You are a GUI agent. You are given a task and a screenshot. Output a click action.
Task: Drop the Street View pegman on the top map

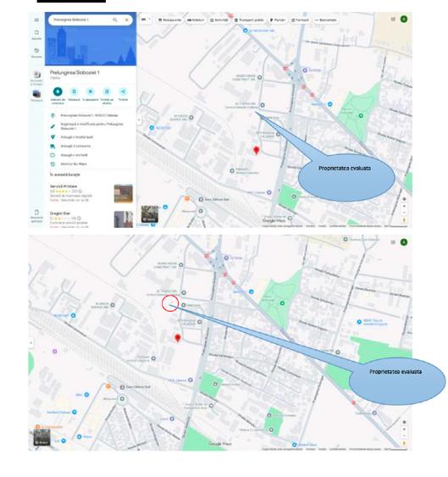tap(404, 219)
